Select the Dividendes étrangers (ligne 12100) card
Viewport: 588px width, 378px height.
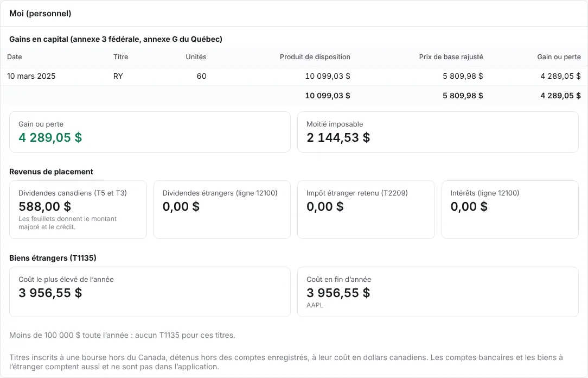point(222,210)
